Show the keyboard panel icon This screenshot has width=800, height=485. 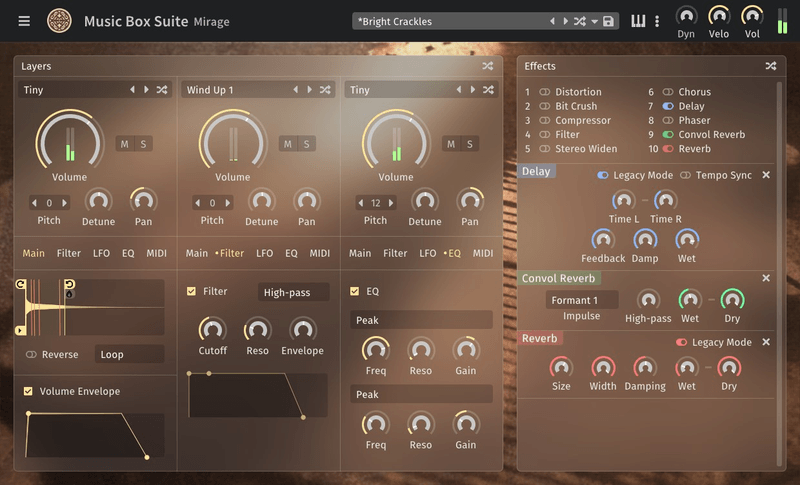pos(638,21)
